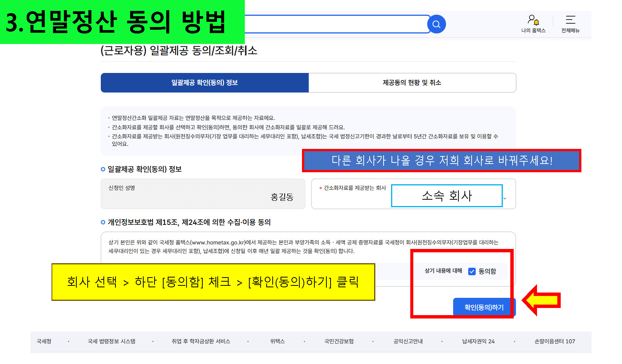Expand the 간소화자료를 제공받는 회사 dropdown arrow
The width and height of the screenshot is (622, 364).
tap(505, 198)
